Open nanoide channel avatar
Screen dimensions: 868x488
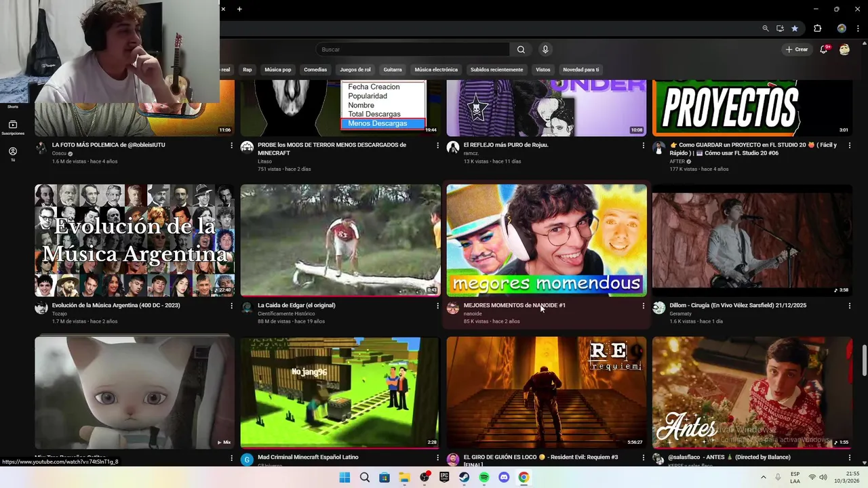[x=453, y=308]
